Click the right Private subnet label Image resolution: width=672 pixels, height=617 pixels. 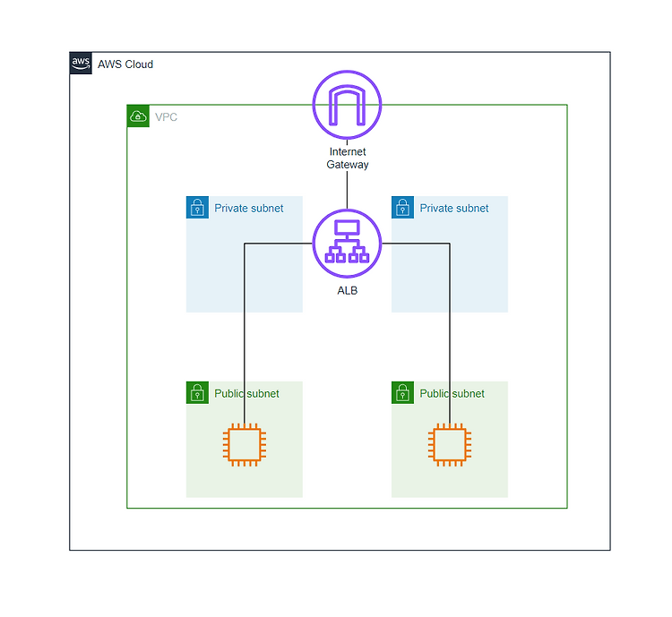[x=454, y=209]
